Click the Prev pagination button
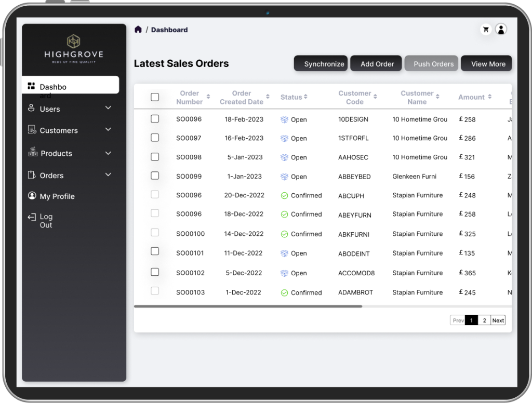 pos(458,320)
